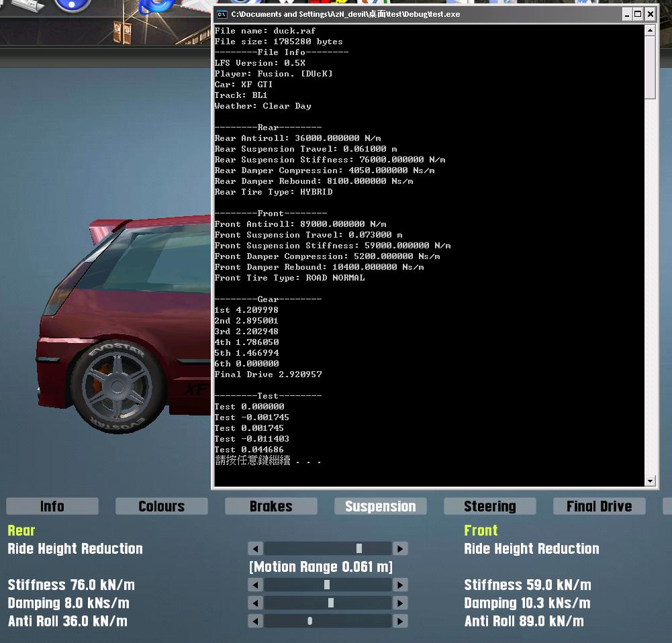The height and width of the screenshot is (643, 672).
Task: Click the Front Antiroll: 89000.000000 N/m line
Action: click(x=301, y=224)
